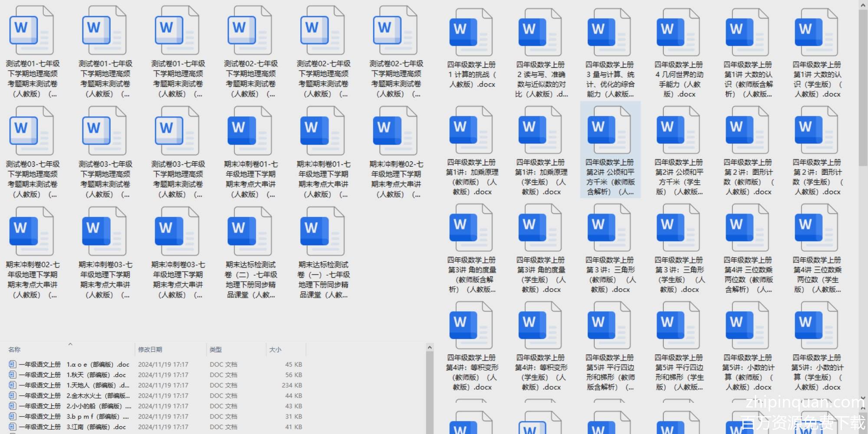Click the up arrow of file list scrollbar

coord(430,348)
